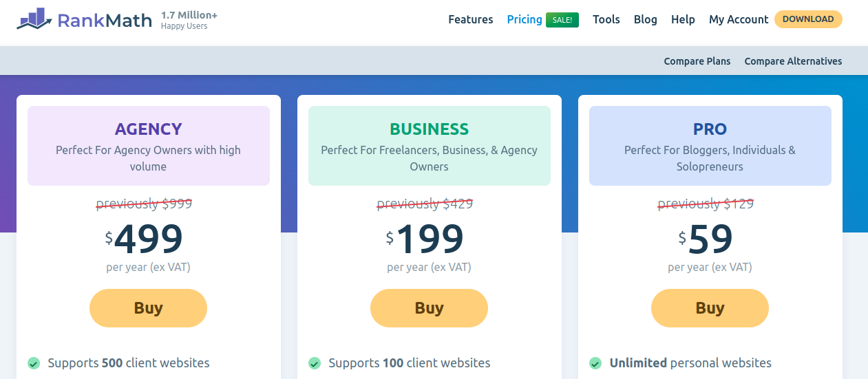Click the BUSINESS plan heading
This screenshot has height=379, width=868.
[x=430, y=129]
